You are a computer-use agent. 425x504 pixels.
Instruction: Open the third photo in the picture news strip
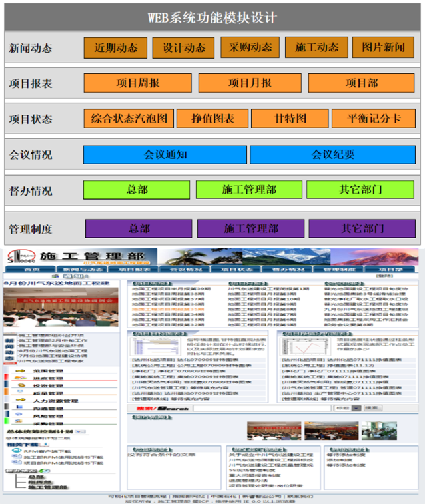(x=379, y=431)
